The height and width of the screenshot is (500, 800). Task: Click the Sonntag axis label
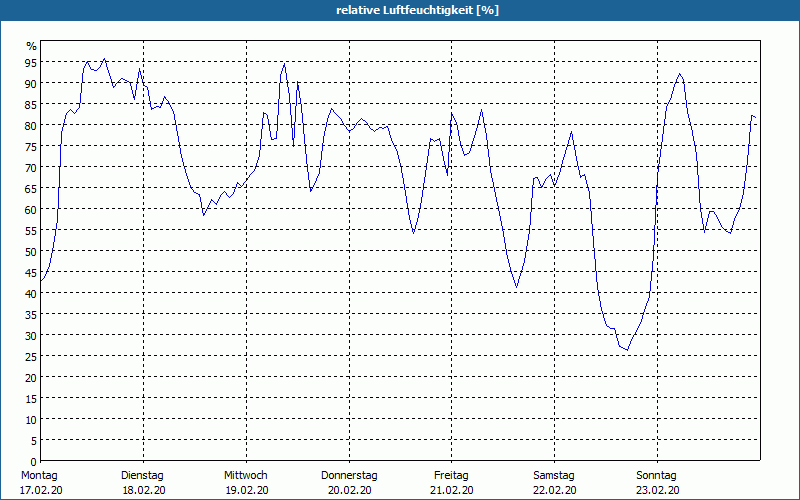[x=656, y=476]
